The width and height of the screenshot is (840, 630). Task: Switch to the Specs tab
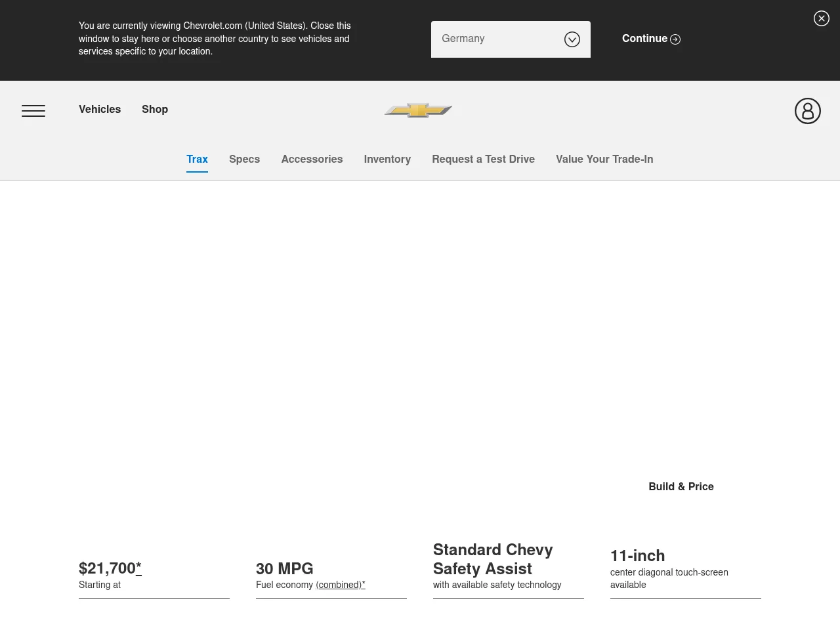point(244,159)
